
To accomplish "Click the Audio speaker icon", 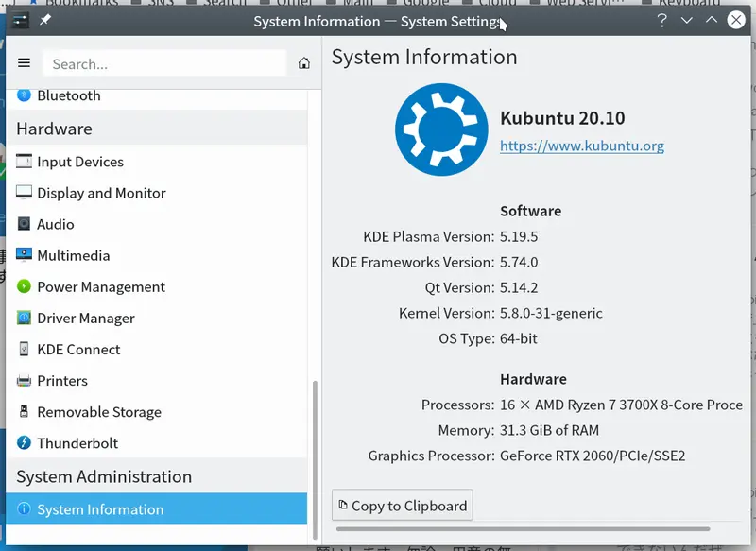I will (24, 224).
